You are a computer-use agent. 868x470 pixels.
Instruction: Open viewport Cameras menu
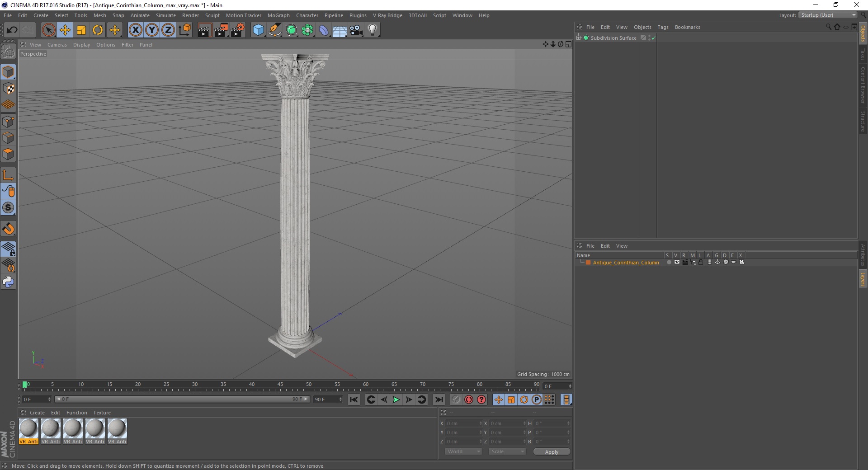tap(57, 45)
